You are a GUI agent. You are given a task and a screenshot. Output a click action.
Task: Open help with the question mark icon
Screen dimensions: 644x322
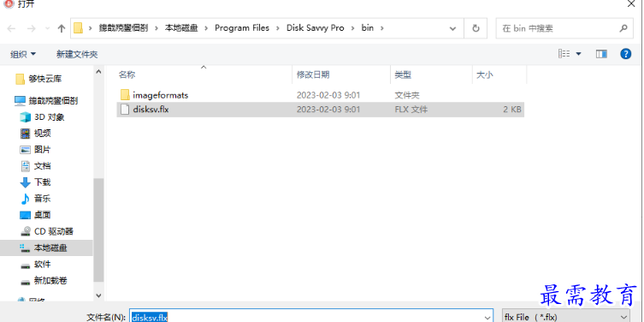625,54
